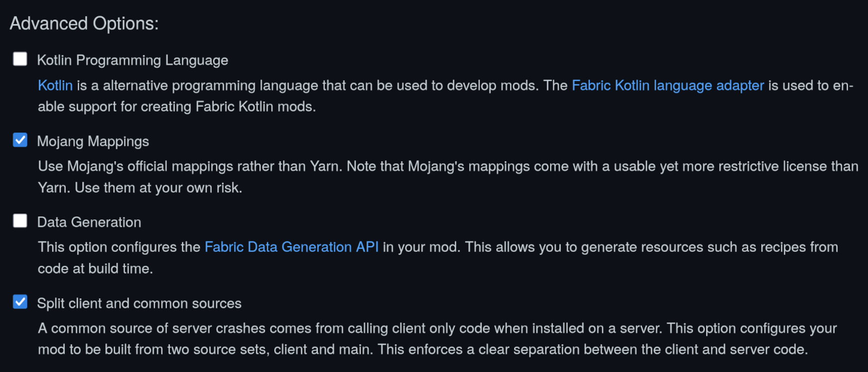Follow the Fabric Kotlin language adapter link
This screenshot has height=372, width=868.
667,86
